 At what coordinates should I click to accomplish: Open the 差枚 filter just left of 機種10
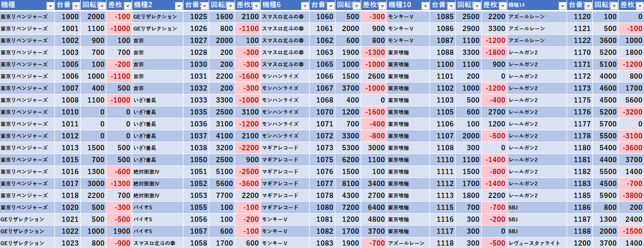click(x=381, y=6)
